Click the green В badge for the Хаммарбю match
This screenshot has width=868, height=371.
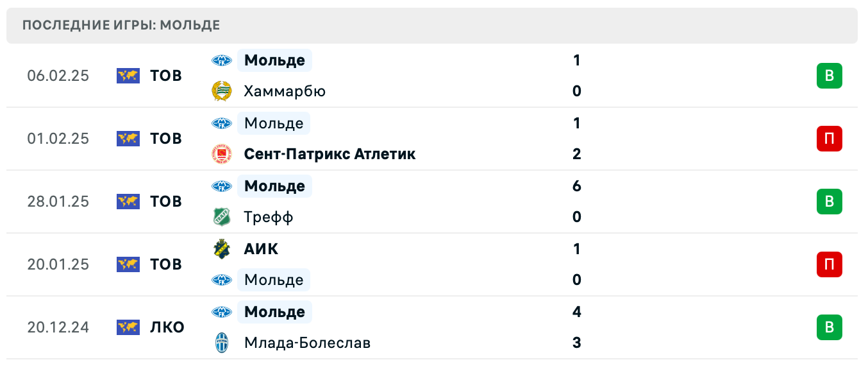point(829,75)
